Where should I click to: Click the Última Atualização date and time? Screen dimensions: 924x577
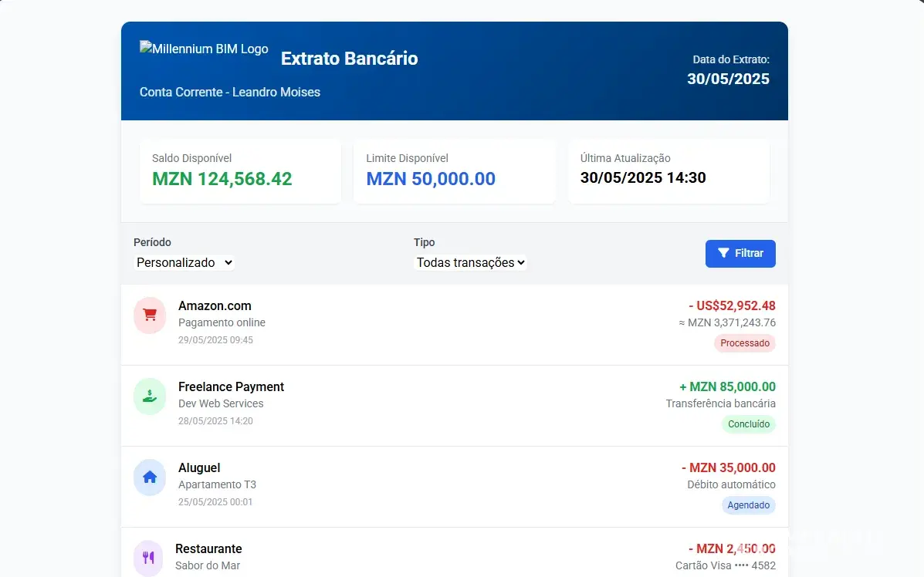(643, 177)
